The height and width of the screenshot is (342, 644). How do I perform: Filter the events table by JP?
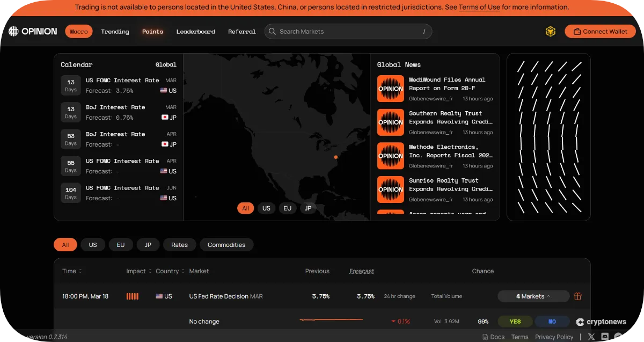[148, 245]
